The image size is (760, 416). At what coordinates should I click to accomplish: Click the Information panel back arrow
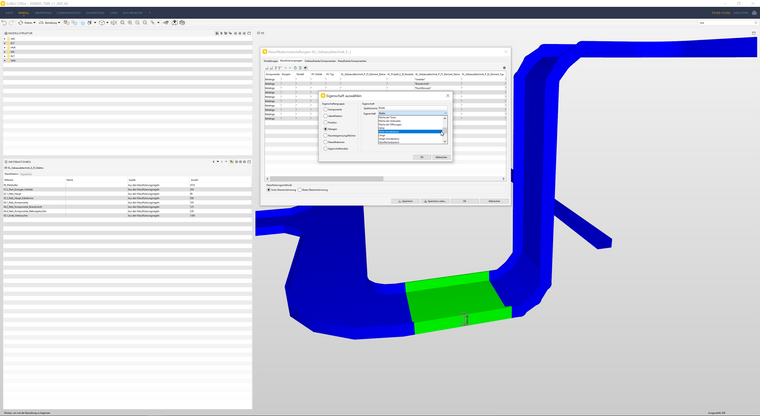(213, 162)
